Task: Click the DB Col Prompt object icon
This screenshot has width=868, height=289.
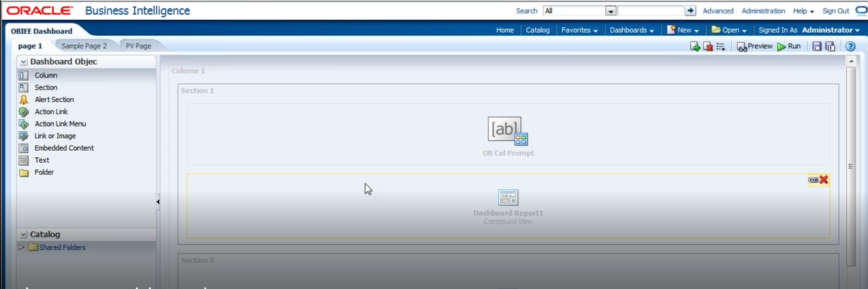Action: coord(507,131)
